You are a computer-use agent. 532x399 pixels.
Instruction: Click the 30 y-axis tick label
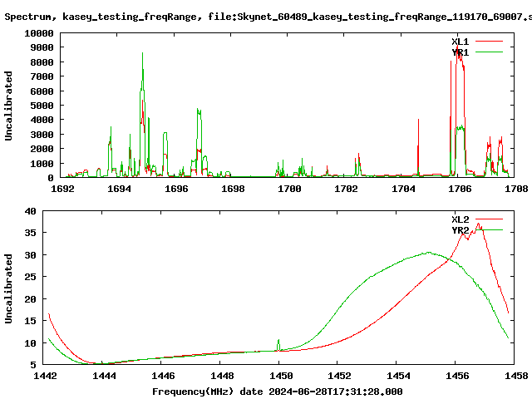click(30, 255)
